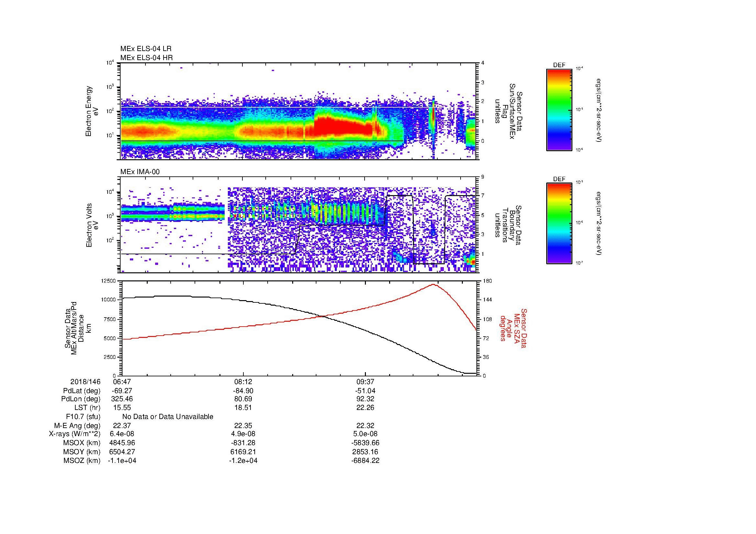Select MSOZ value '-1.2e+04'

point(243,461)
